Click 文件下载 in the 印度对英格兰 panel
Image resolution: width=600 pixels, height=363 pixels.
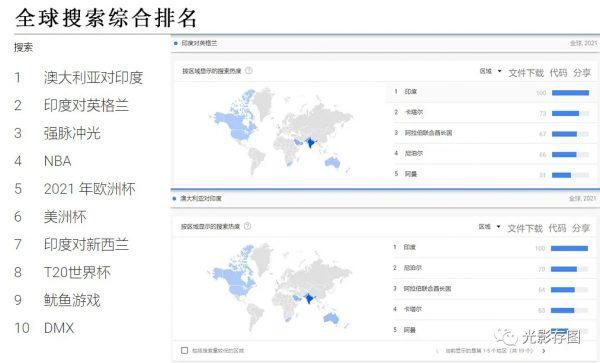click(526, 73)
